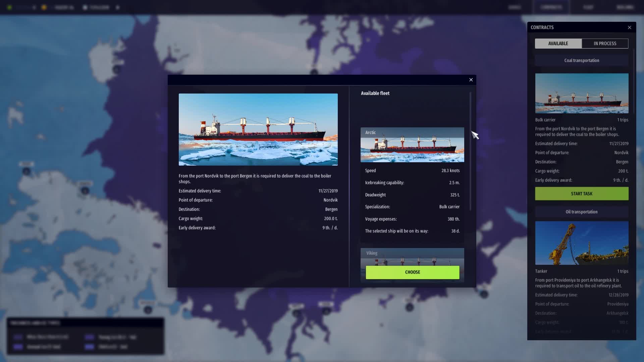Click the Oil transportation contract header

(582, 212)
